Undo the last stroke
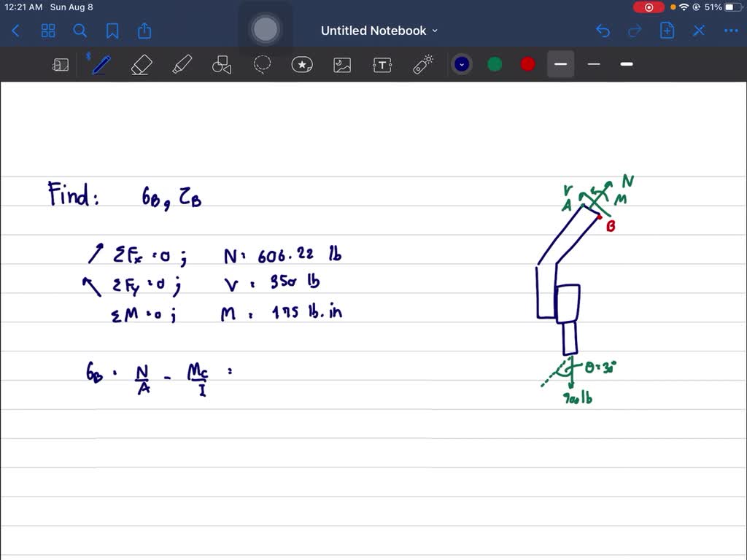The image size is (747, 560). [x=603, y=31]
